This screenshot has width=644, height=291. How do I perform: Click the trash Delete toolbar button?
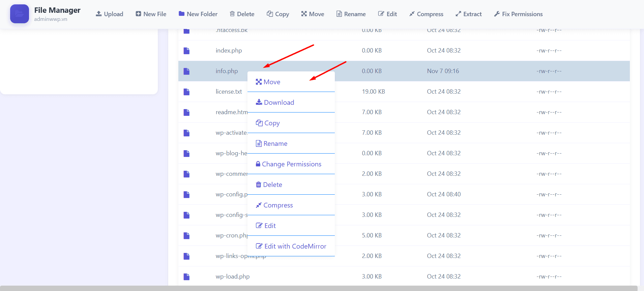(x=242, y=14)
